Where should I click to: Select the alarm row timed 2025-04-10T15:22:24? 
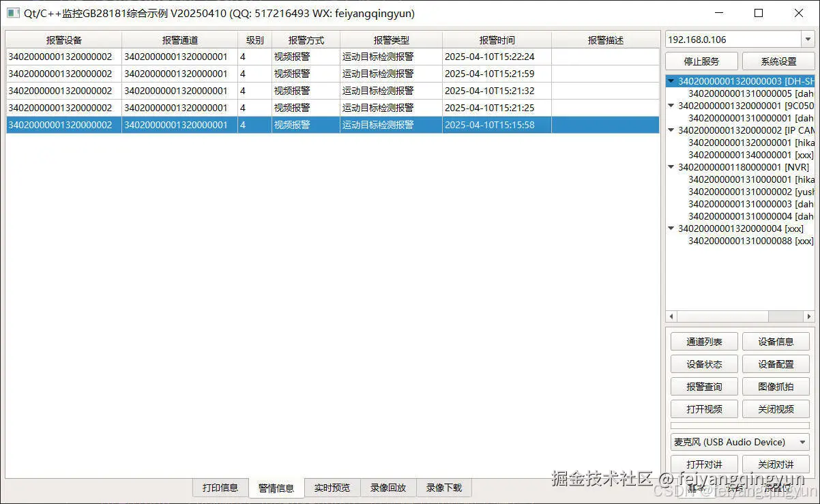tap(333, 57)
